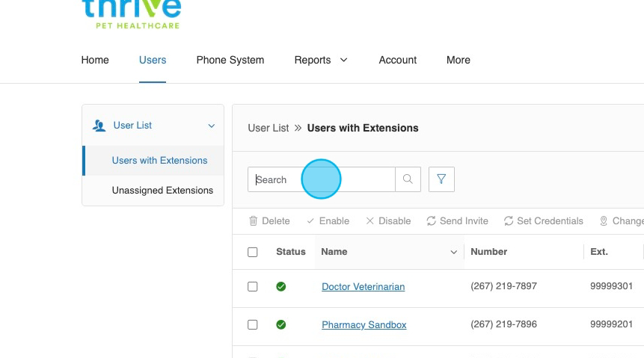
Task: Click the User List people icon
Action: [x=99, y=126]
